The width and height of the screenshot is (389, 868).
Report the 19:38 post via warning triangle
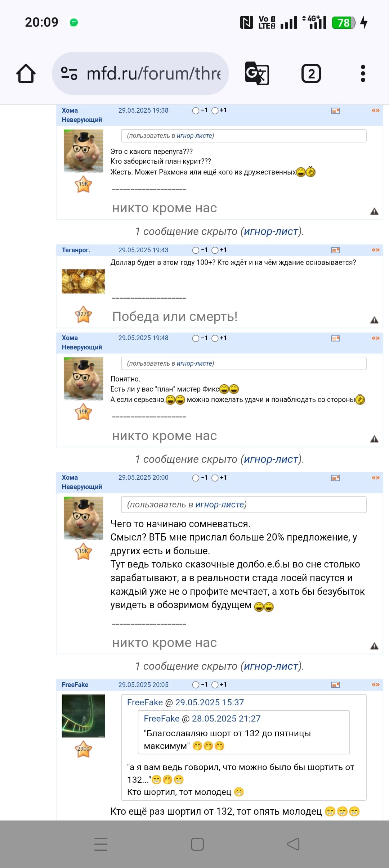coord(374,211)
